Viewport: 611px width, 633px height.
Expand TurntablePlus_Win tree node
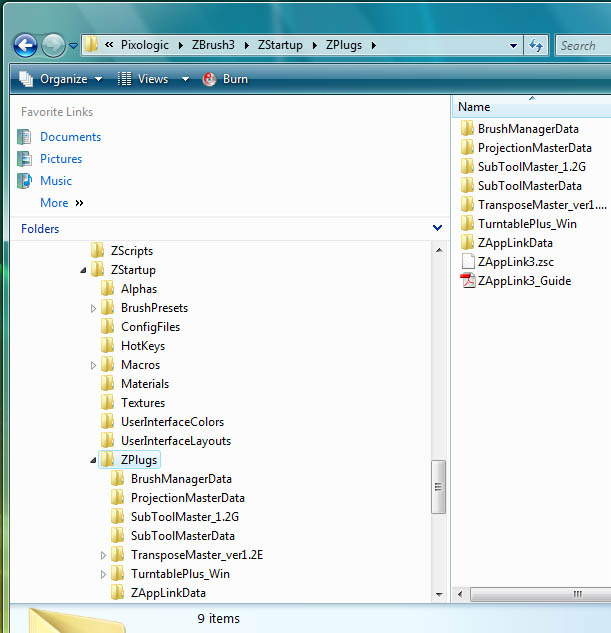(x=103, y=574)
